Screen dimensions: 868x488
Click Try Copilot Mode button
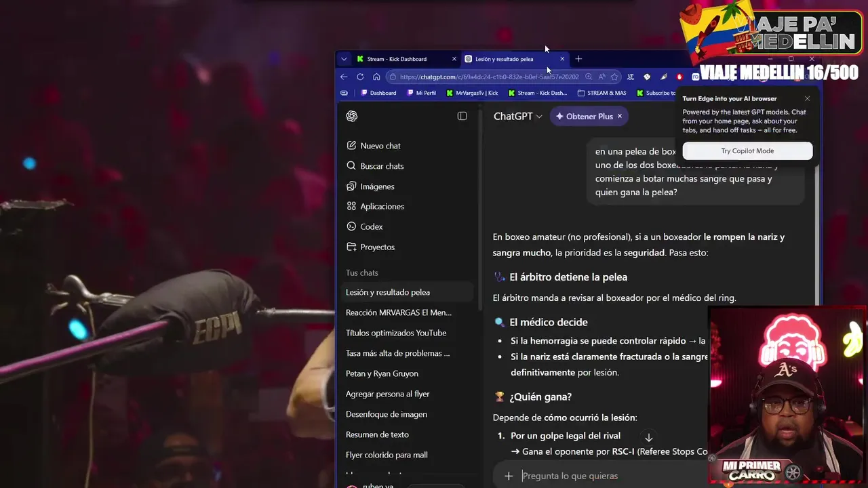coord(747,151)
